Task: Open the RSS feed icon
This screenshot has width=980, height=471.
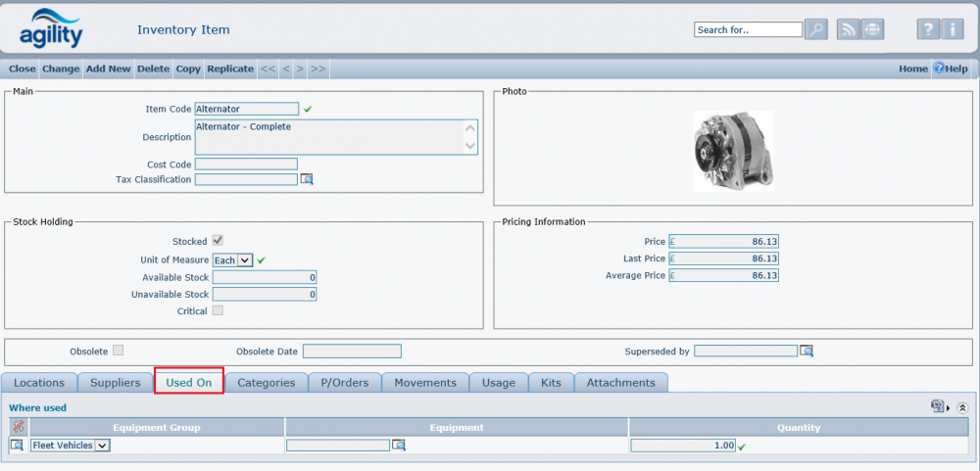Action: pyautogui.click(x=848, y=29)
